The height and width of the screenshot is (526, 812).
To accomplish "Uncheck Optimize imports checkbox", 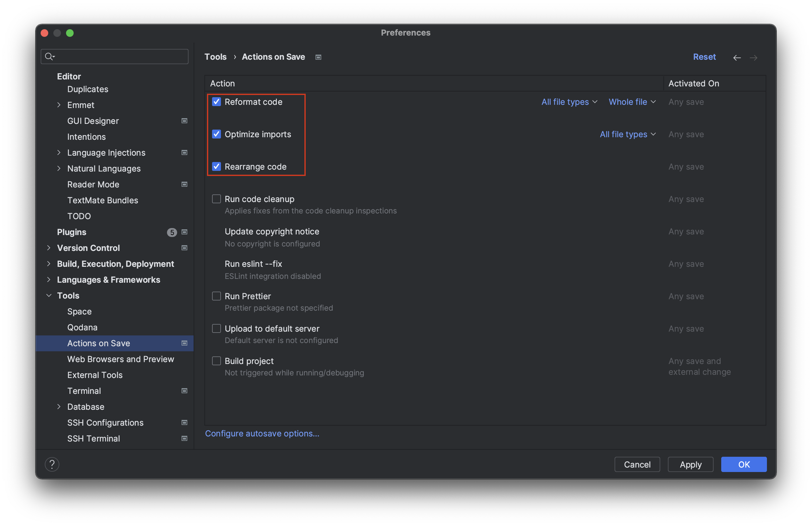I will pyautogui.click(x=216, y=134).
